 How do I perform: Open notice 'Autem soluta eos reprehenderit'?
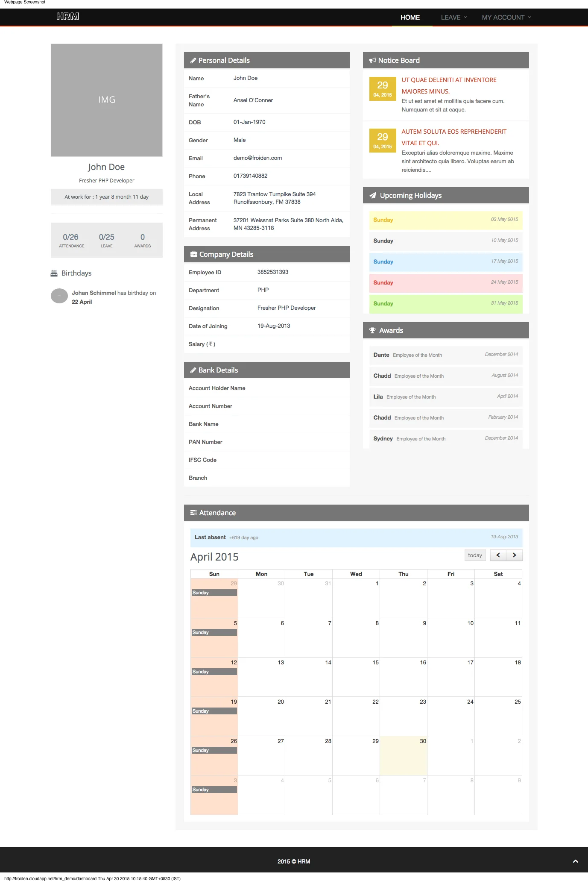[x=453, y=137]
